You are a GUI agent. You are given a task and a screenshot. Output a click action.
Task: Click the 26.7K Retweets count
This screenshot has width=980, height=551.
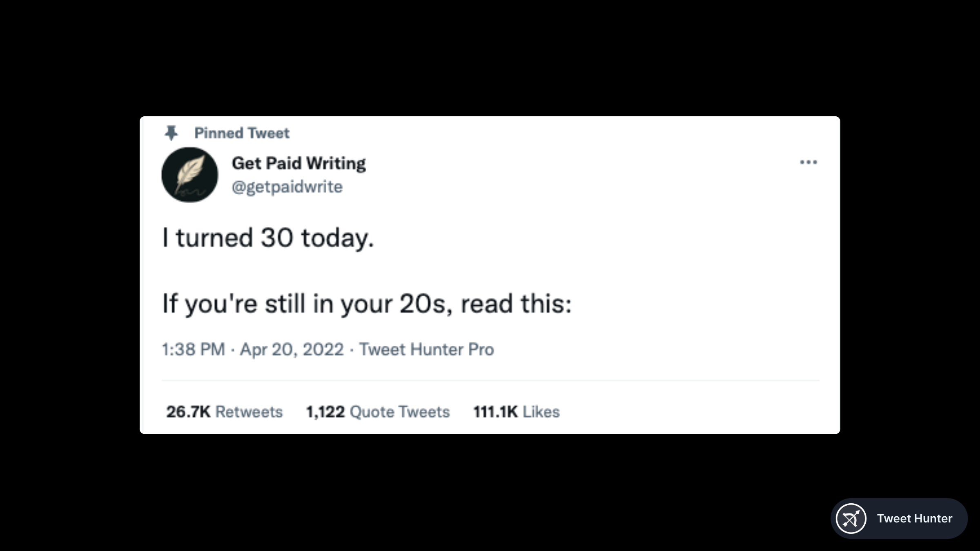click(x=225, y=412)
